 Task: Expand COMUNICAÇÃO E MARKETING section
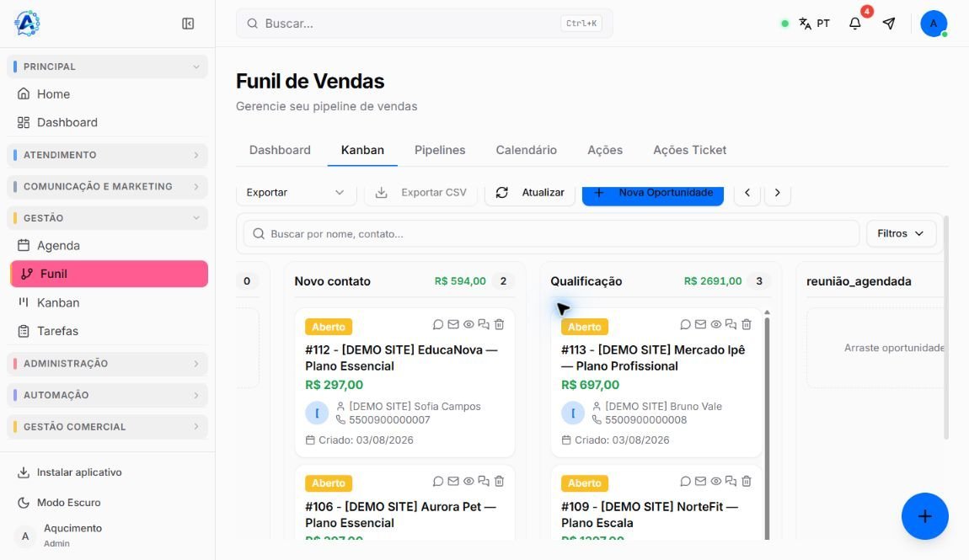coord(108,186)
